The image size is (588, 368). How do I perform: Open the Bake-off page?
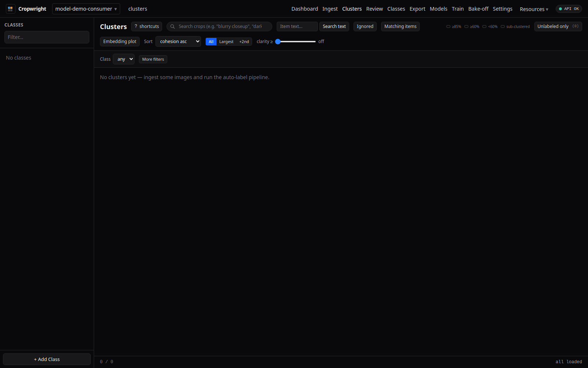(x=478, y=9)
